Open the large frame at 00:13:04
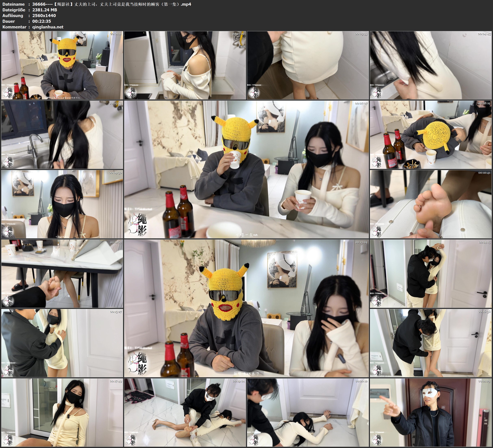Viewport: 493px width, 448px height. pyautogui.click(x=246, y=308)
